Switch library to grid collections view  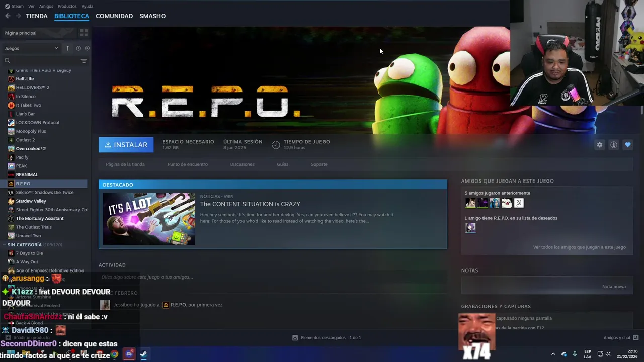point(84,33)
